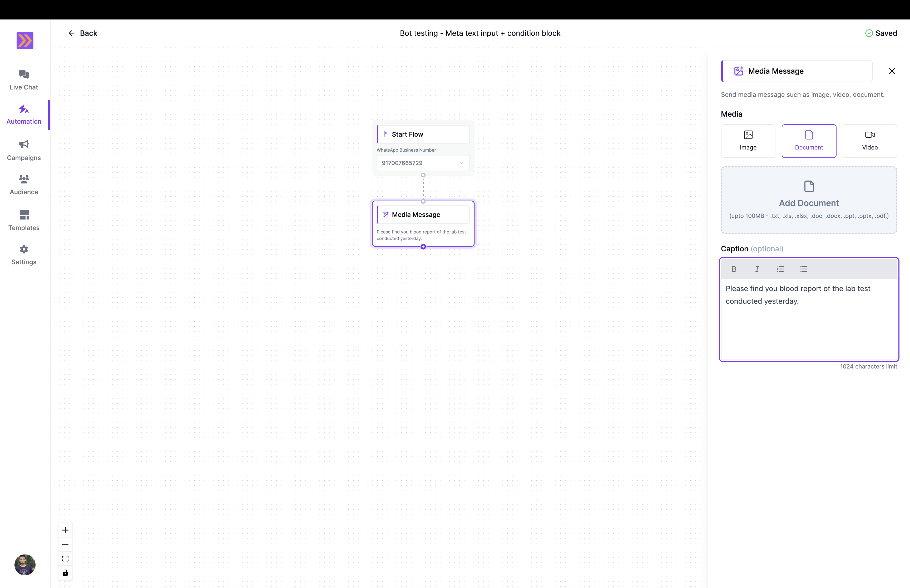Select Video as media type

[869, 141]
